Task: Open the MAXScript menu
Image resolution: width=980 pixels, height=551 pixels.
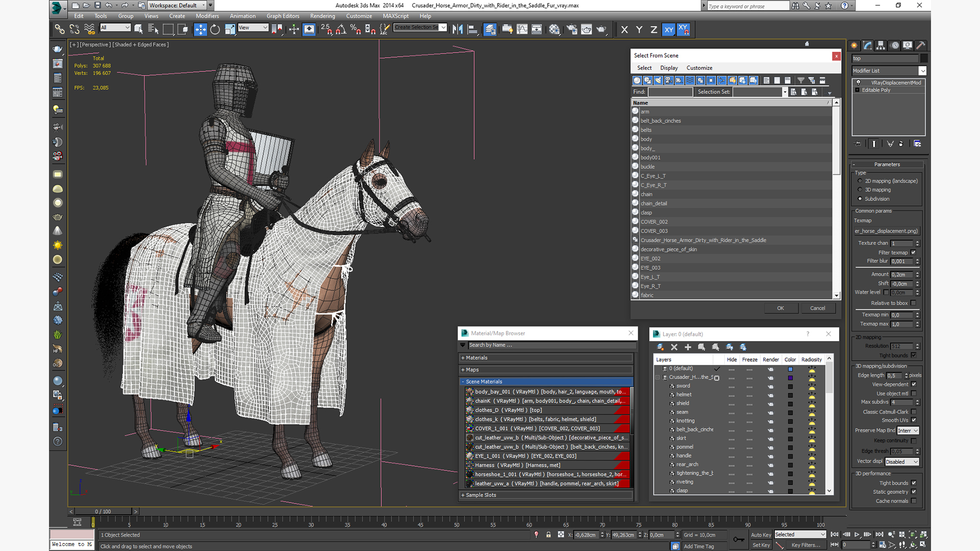Action: [396, 16]
